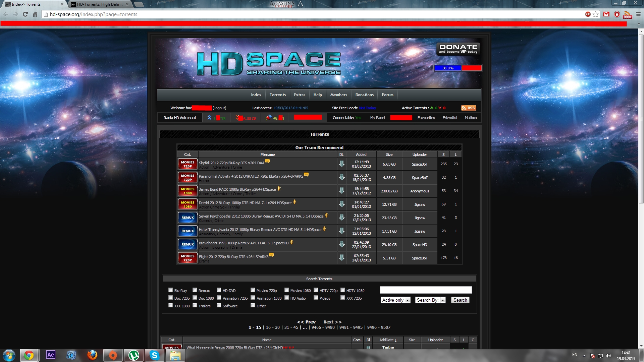Image resolution: width=644 pixels, height=362 pixels.
Task: Click the Windows Start button
Action: click(9, 355)
